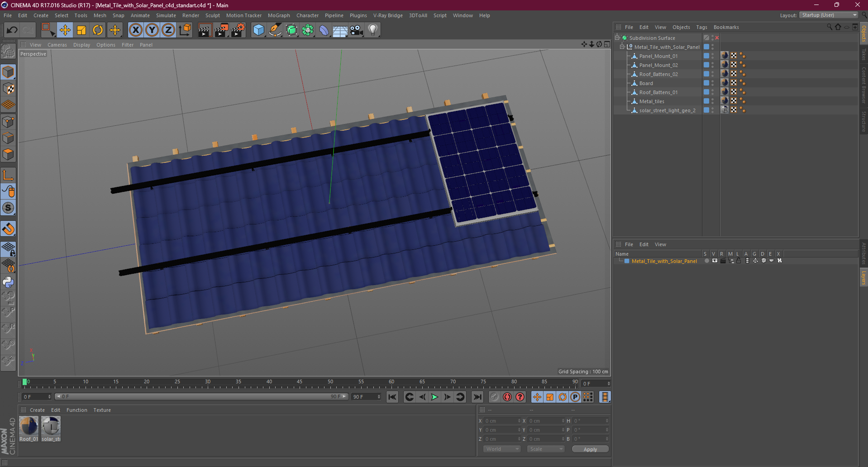Select the Board object

[x=646, y=83]
